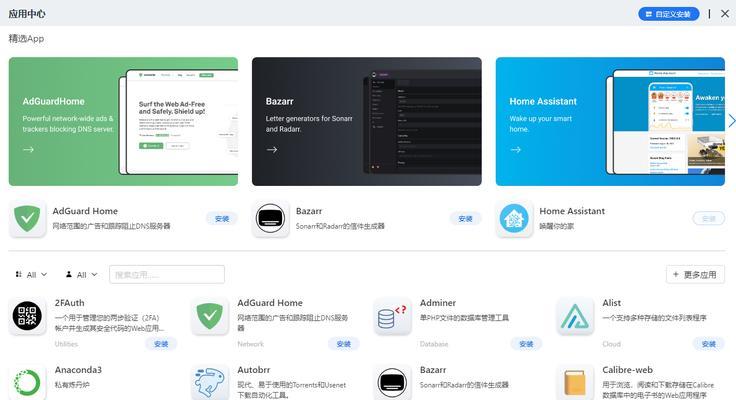
Task: Open the author All dropdown
Action: tap(82, 275)
